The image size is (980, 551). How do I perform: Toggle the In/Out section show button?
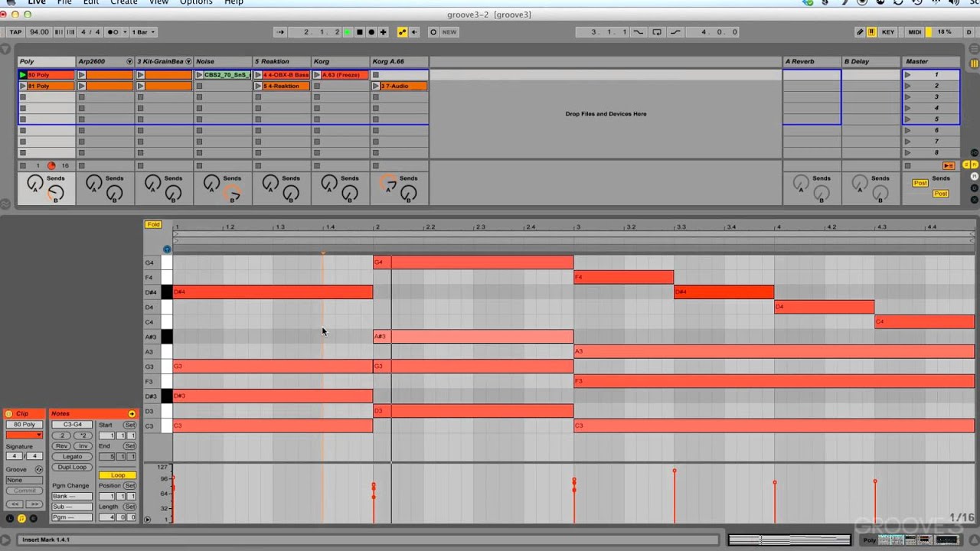(x=975, y=153)
